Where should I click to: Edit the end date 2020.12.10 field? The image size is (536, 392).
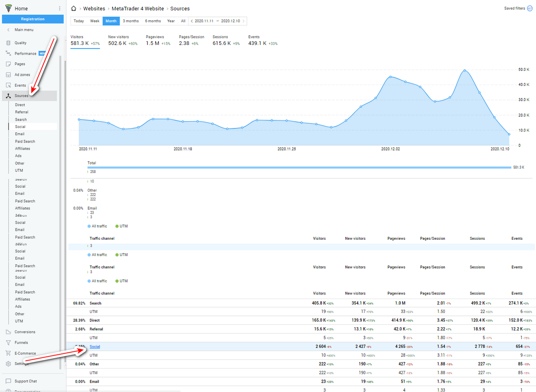coord(231,21)
